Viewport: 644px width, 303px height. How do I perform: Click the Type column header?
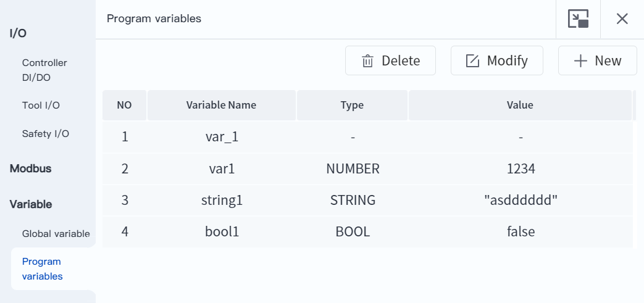point(352,105)
